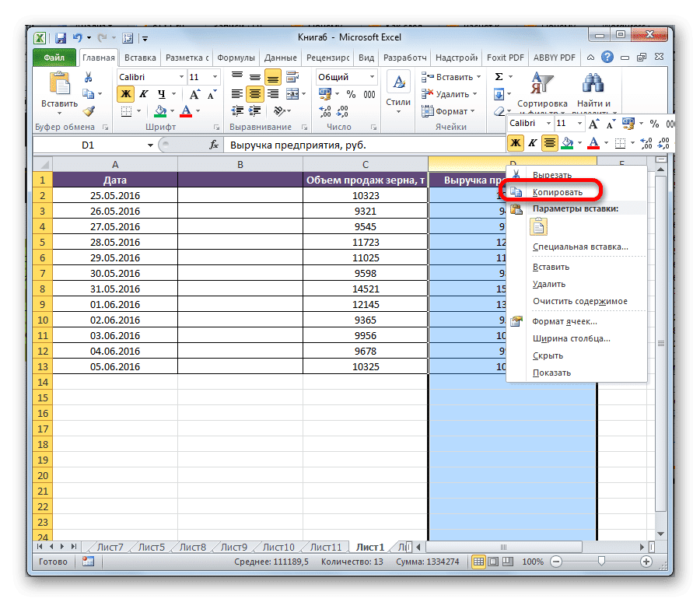Switch to the Данные ribbon tab
The height and width of the screenshot is (602, 700).
tap(280, 58)
